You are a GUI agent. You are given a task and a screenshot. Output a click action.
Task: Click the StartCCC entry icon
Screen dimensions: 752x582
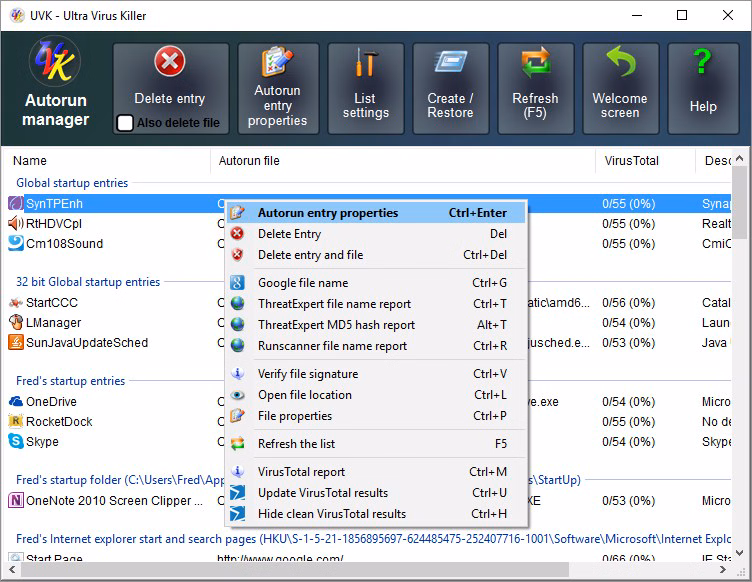(x=15, y=303)
